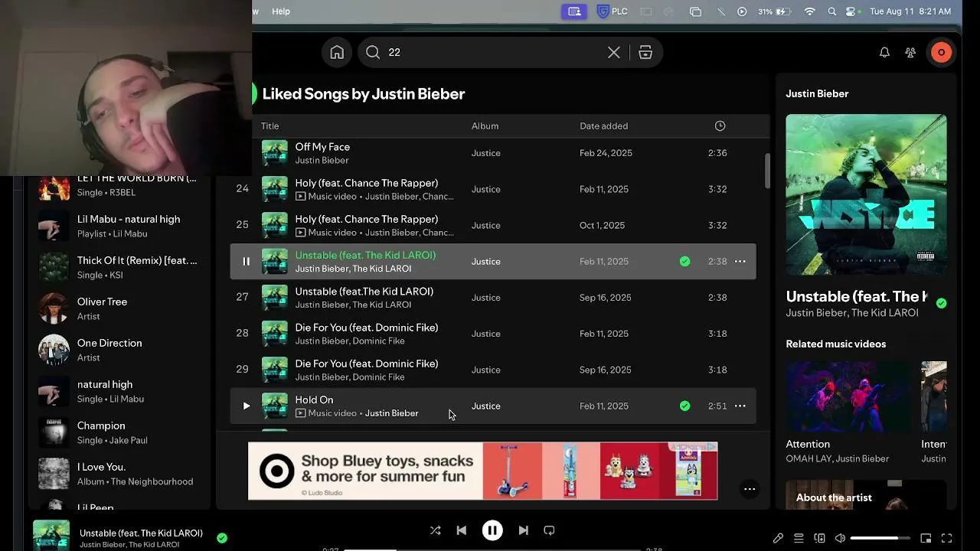The height and width of the screenshot is (551, 980).
Task: Select Oliver Tree artist in library
Action: [119, 308]
